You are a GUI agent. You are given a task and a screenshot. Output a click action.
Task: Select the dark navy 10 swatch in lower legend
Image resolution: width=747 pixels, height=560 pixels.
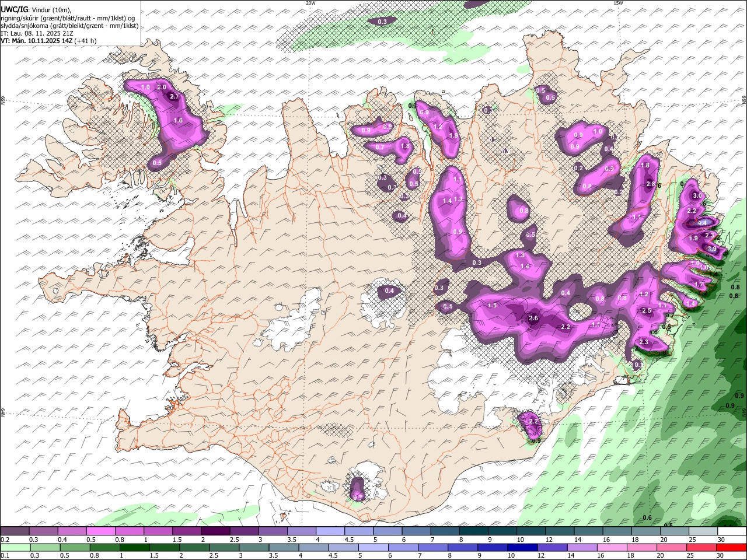point(522,547)
